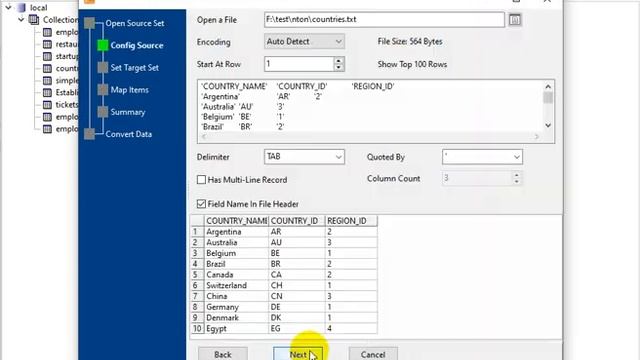Decrease the Start At Row value
The image size is (640, 360).
tap(338, 68)
